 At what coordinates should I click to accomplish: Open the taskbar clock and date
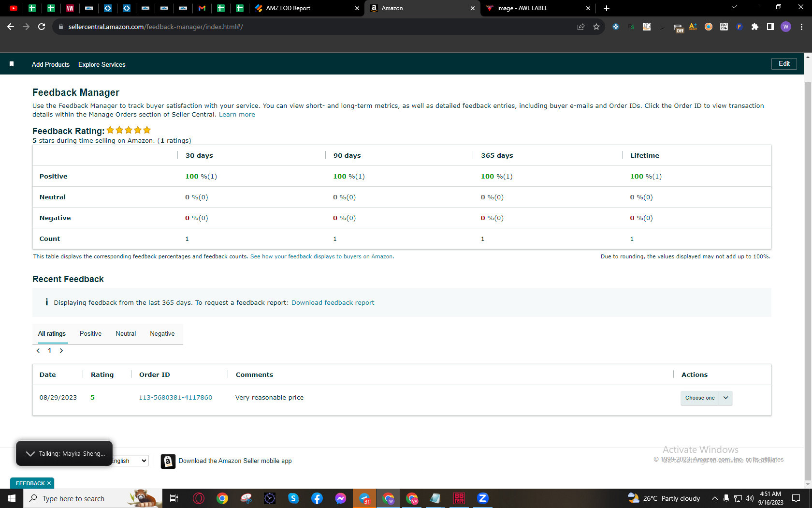coord(770,498)
